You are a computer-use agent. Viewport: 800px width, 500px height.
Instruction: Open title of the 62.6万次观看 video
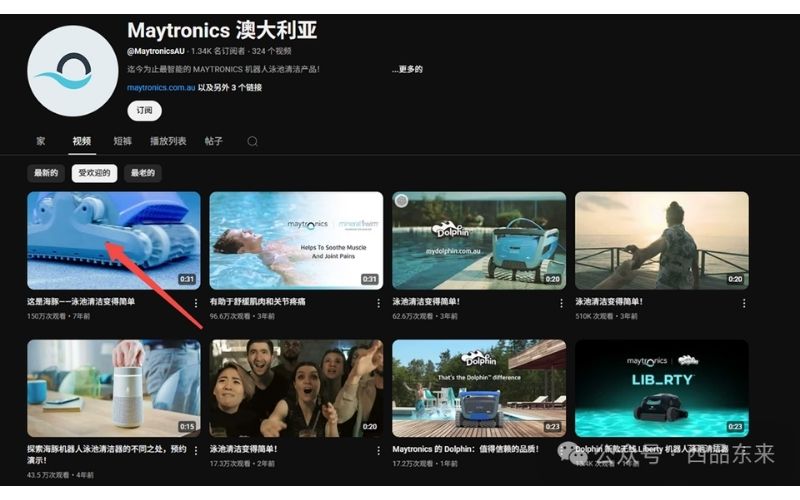click(426, 302)
